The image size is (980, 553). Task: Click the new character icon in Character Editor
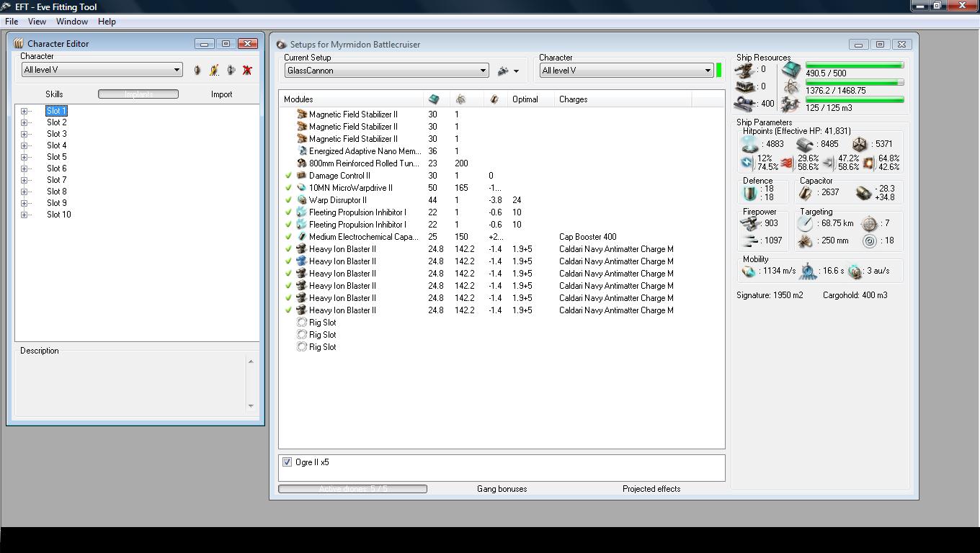[x=197, y=70]
